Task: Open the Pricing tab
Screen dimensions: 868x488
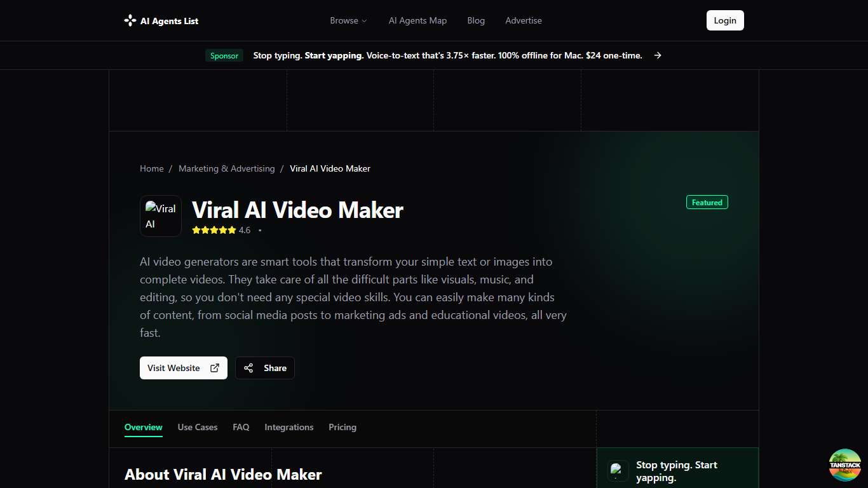Action: 342,427
